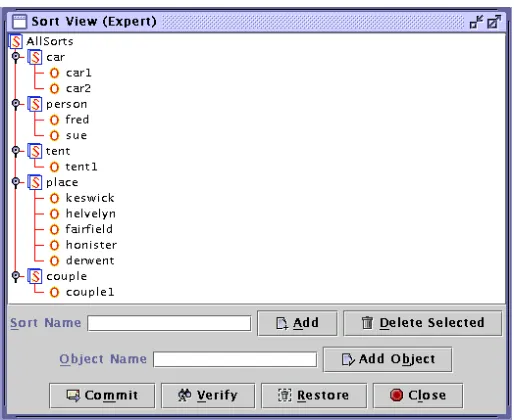Click the sort icon beside tent

[35, 151]
